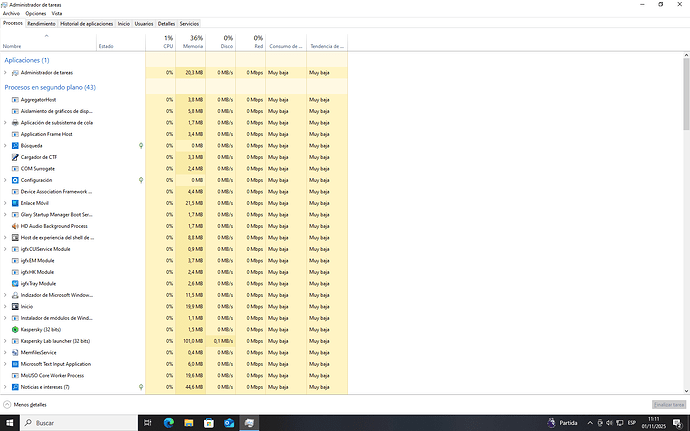This screenshot has height=431, width=690.
Task: Select the Enlace Móvil process icon
Action: 14,203
